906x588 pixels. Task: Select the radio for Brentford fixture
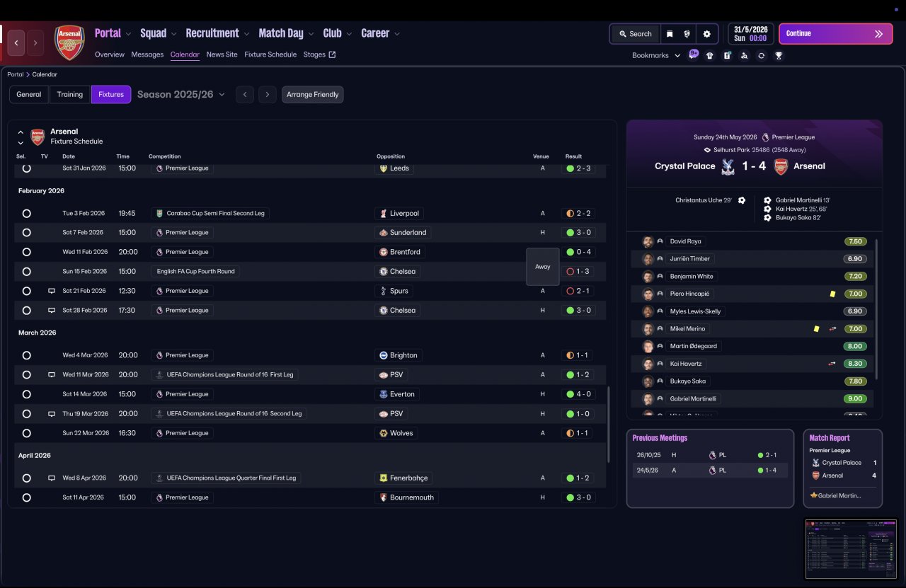click(x=26, y=252)
